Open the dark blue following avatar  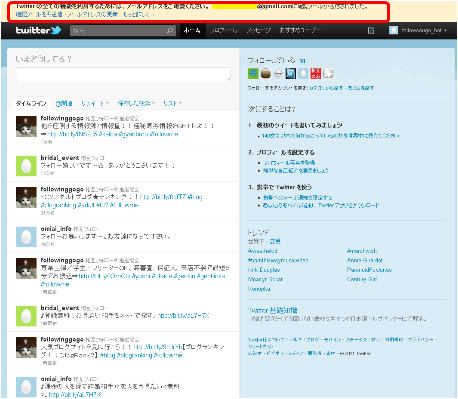click(x=291, y=73)
